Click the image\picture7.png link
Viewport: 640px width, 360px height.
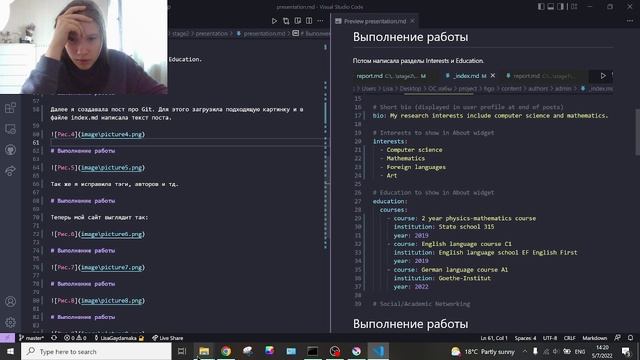111,267
